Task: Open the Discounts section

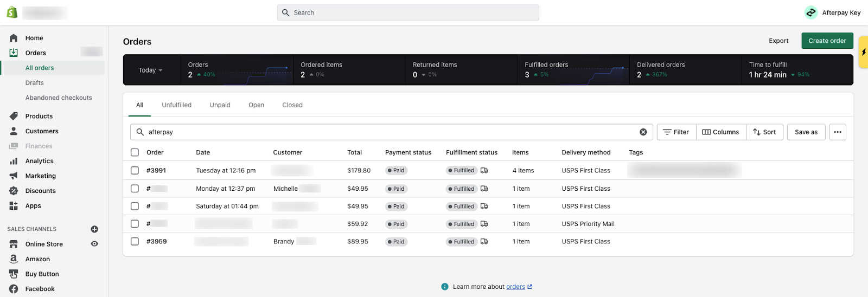Action: click(40, 191)
